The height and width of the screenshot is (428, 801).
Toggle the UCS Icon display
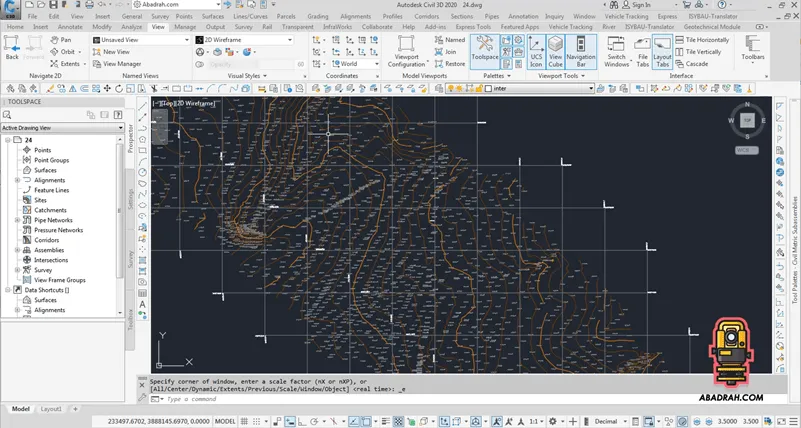[x=537, y=50]
